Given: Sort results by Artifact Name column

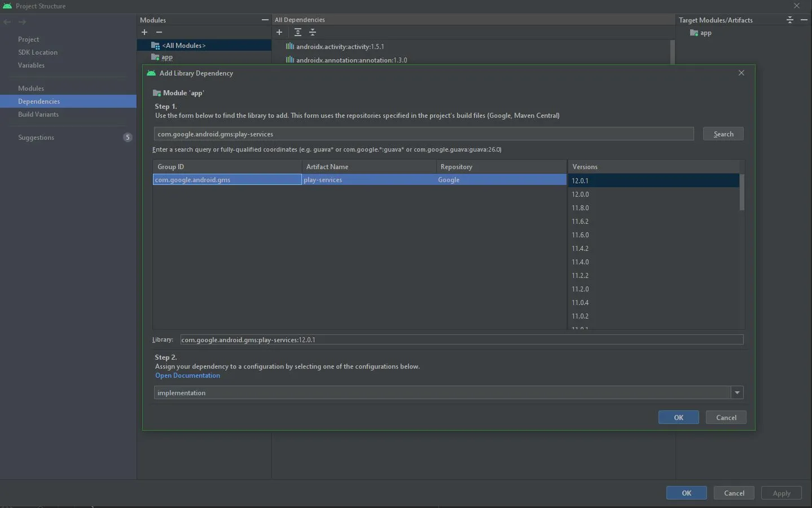Looking at the screenshot, I should [369, 167].
